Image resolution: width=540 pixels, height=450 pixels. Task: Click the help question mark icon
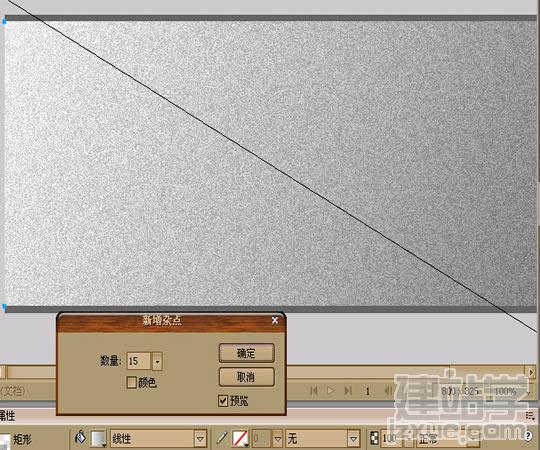click(528, 436)
